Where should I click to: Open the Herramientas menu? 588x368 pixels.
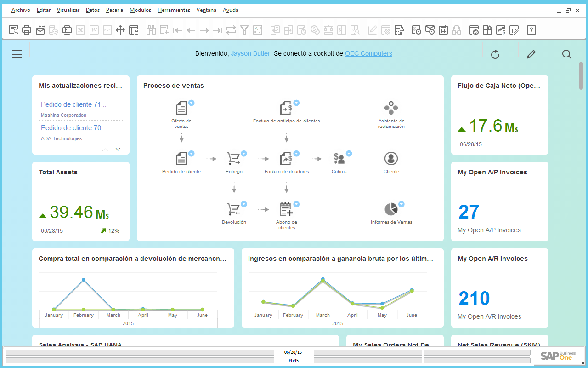pos(174,10)
